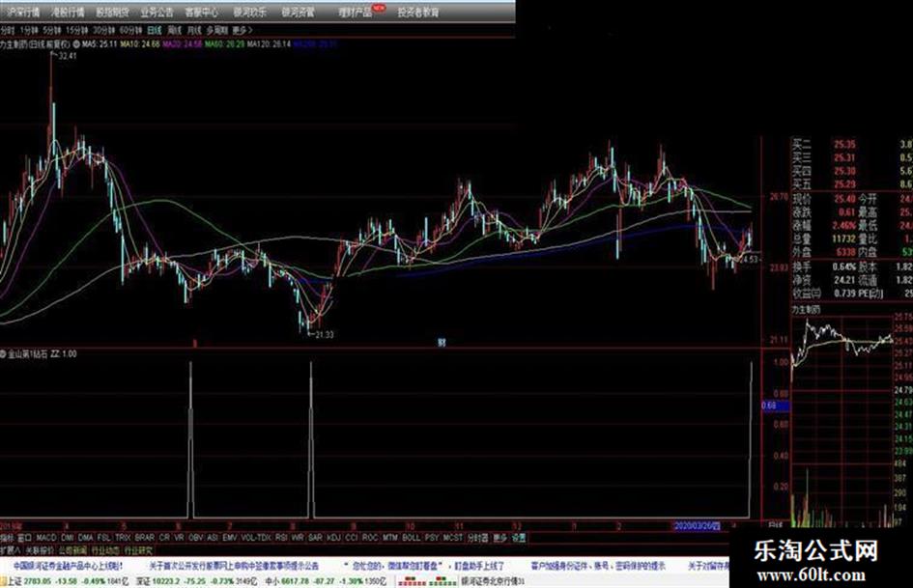The width and height of the screenshot is (913, 588).
Task: Select the 月线 monthly period
Action: [194, 30]
